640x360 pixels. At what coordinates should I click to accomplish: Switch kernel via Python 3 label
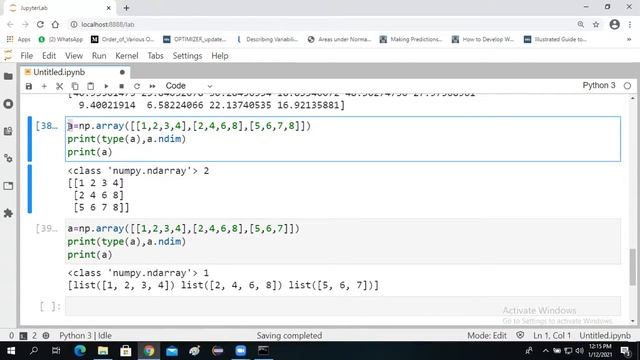(599, 85)
